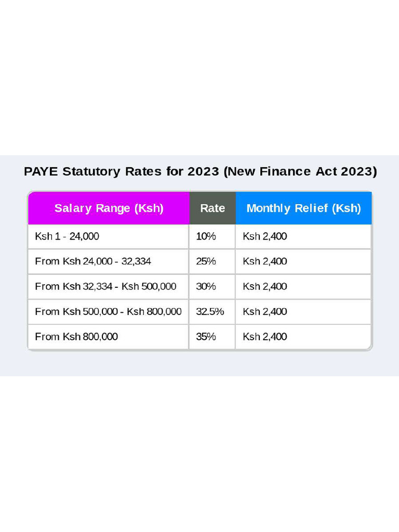Select the 'From Ksh 500,000 - Ksh 800,000' cell
399x532 pixels.
point(108,312)
